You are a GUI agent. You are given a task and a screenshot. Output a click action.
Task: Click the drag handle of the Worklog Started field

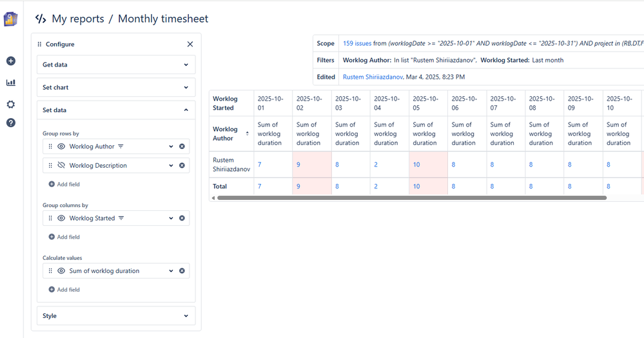pos(50,218)
